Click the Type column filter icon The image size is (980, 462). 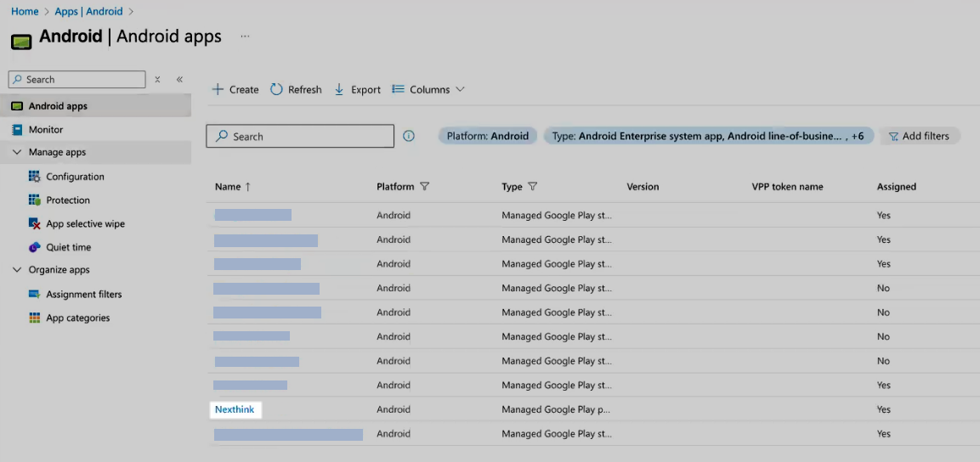[533, 186]
